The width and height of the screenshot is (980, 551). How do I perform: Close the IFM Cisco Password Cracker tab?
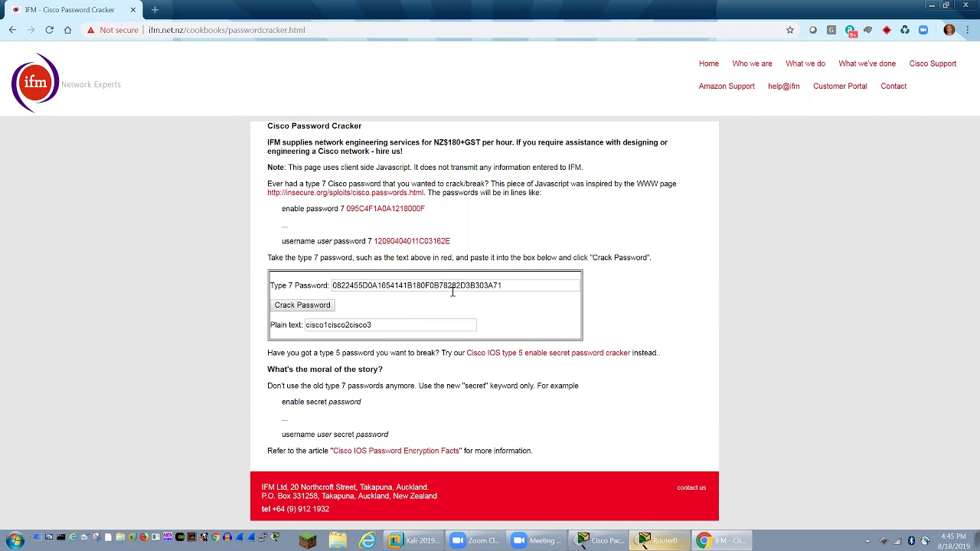click(133, 10)
